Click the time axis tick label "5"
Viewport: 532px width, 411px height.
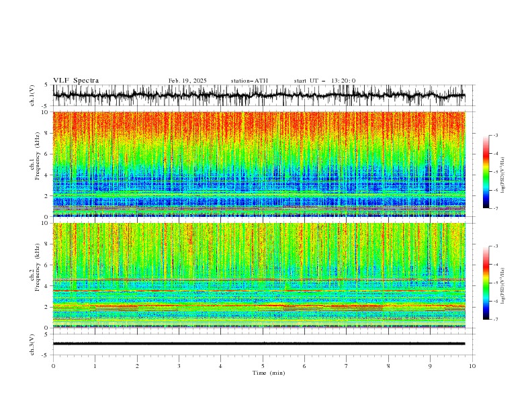pos(263,366)
